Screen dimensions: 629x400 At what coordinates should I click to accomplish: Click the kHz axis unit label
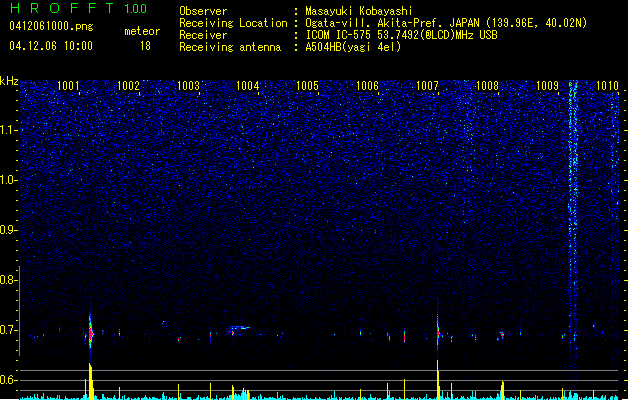9,81
